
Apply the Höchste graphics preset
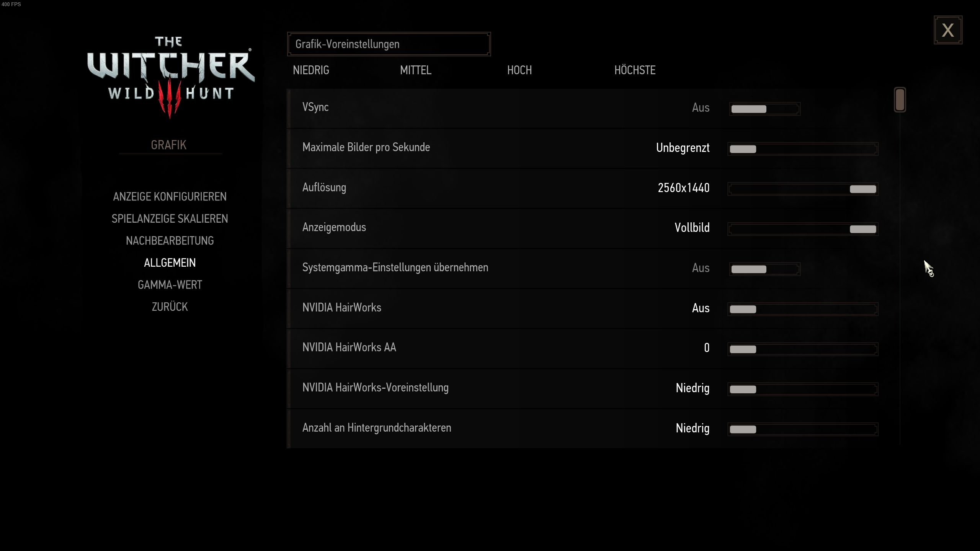pos(635,70)
